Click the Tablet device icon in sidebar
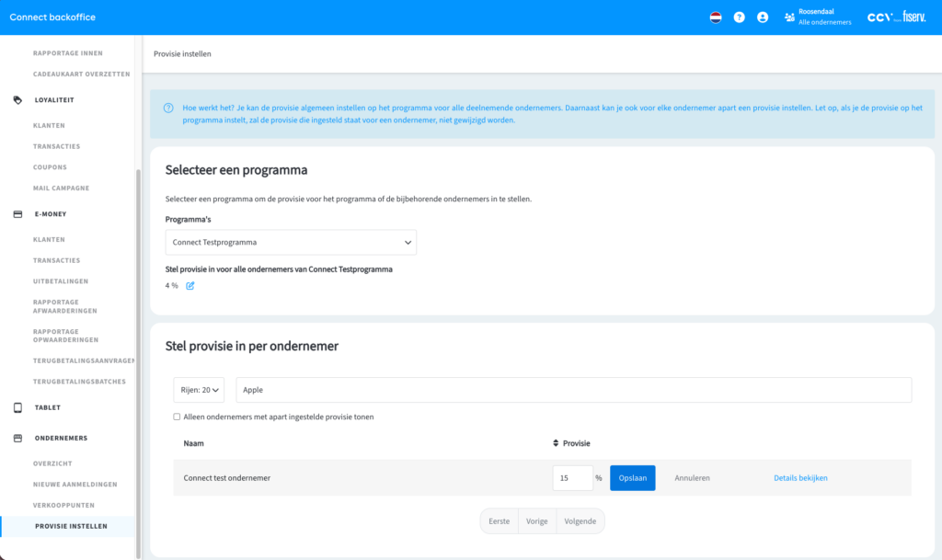This screenshot has width=942, height=560. point(17,407)
